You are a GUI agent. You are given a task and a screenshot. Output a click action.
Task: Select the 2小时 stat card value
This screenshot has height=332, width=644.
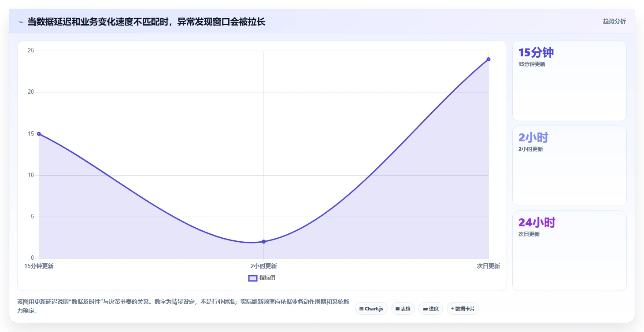pyautogui.click(x=533, y=137)
